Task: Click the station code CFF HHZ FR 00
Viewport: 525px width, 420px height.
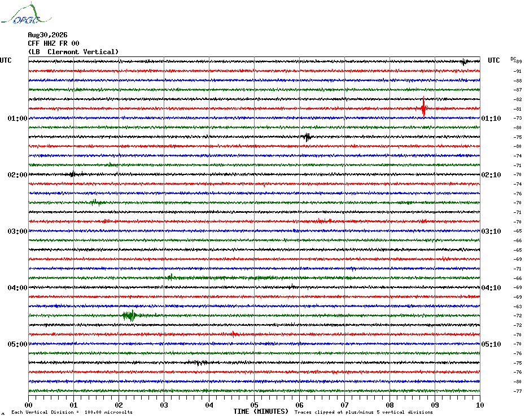Action: (x=54, y=43)
